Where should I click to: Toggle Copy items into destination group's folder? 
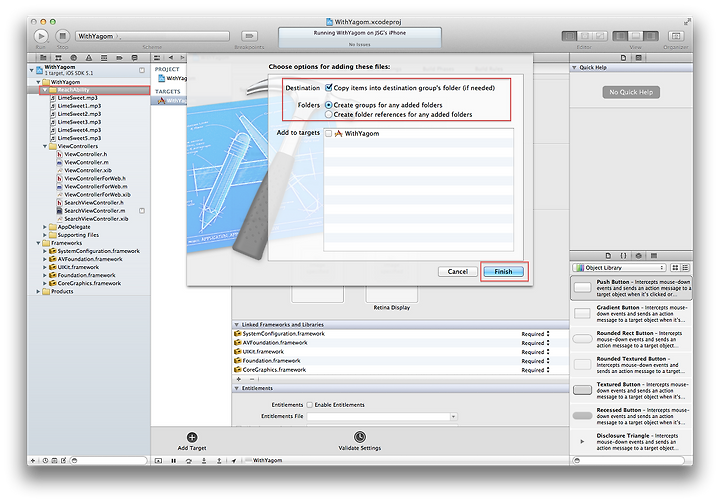click(328, 87)
